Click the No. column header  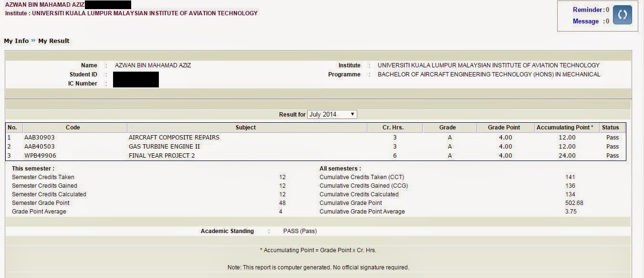tap(12, 128)
